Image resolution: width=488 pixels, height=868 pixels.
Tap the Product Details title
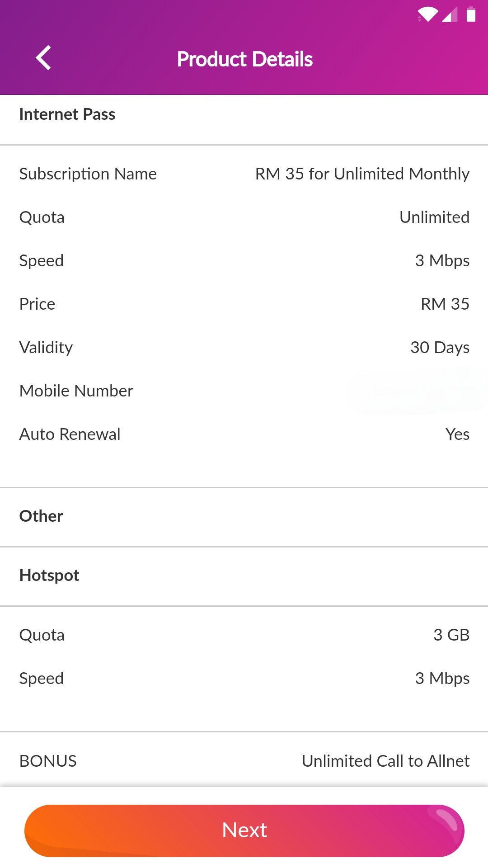coord(244,59)
